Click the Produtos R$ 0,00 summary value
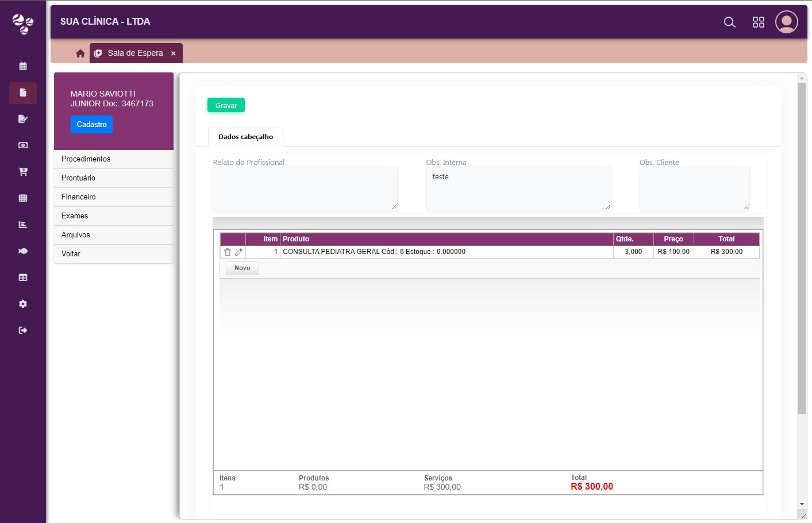Image resolution: width=812 pixels, height=523 pixels. tap(313, 487)
